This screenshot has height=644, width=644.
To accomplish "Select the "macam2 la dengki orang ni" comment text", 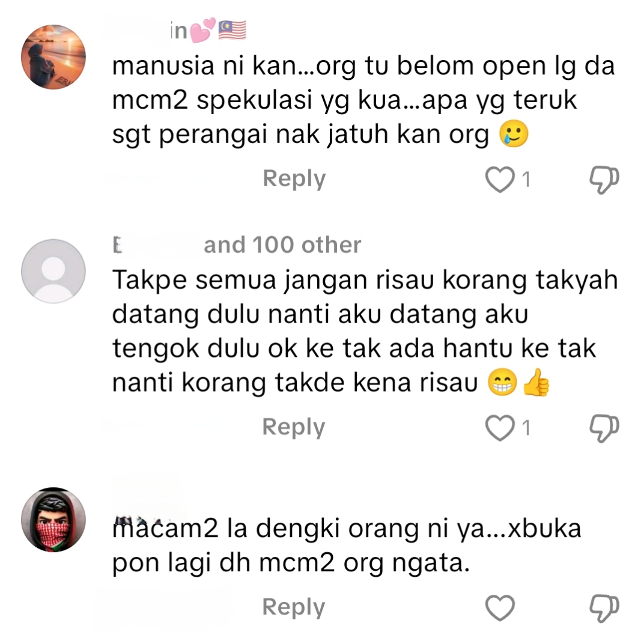I will 347,545.
